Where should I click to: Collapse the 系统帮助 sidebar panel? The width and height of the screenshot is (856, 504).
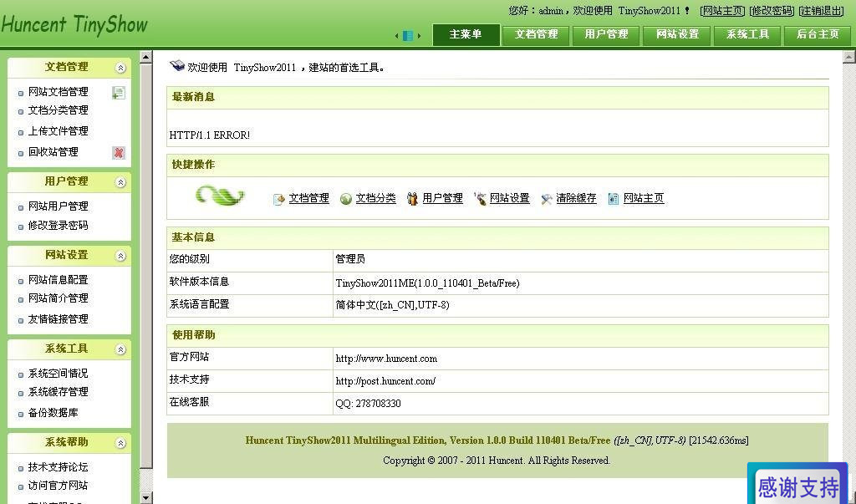pos(120,443)
